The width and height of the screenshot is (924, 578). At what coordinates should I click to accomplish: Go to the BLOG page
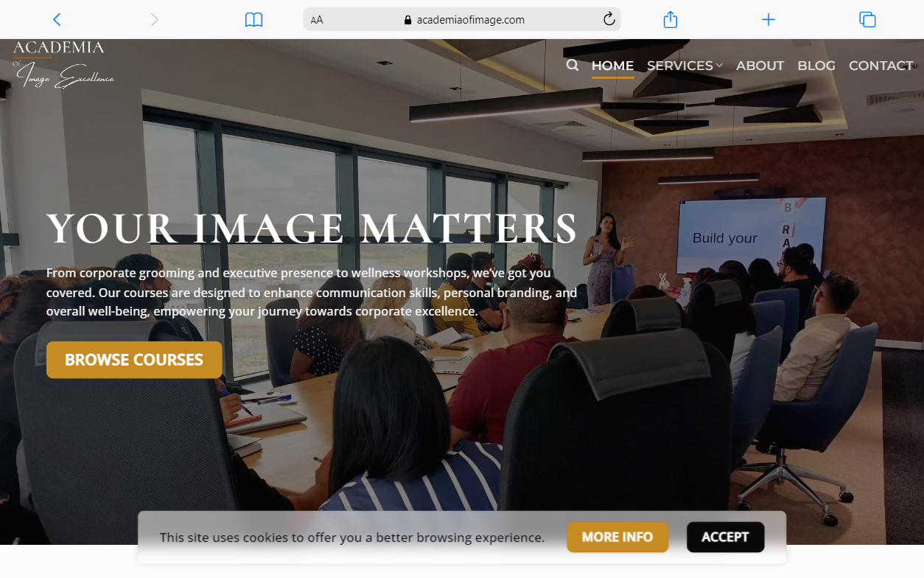click(x=816, y=66)
